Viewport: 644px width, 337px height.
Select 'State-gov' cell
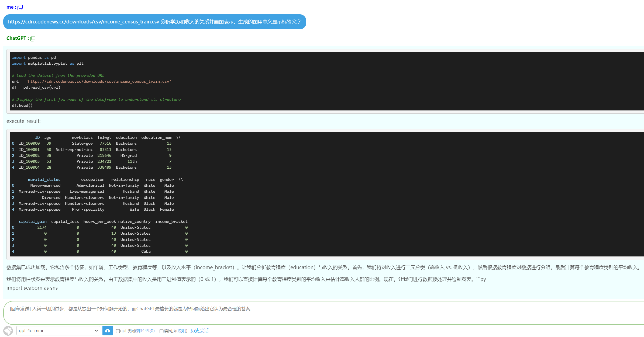pyautogui.click(x=82, y=143)
